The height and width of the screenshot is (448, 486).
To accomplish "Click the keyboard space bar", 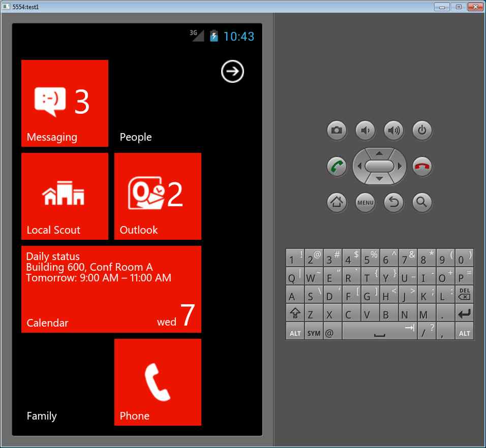I will [x=380, y=331].
